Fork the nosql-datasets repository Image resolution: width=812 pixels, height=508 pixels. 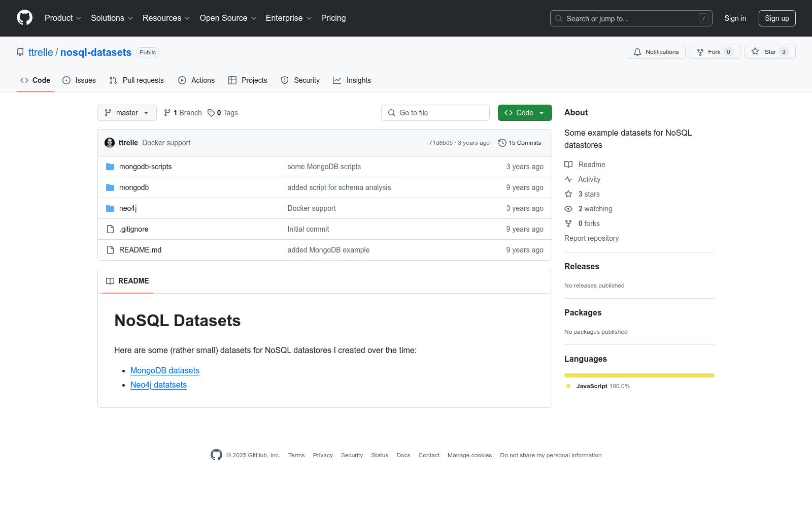click(715, 52)
